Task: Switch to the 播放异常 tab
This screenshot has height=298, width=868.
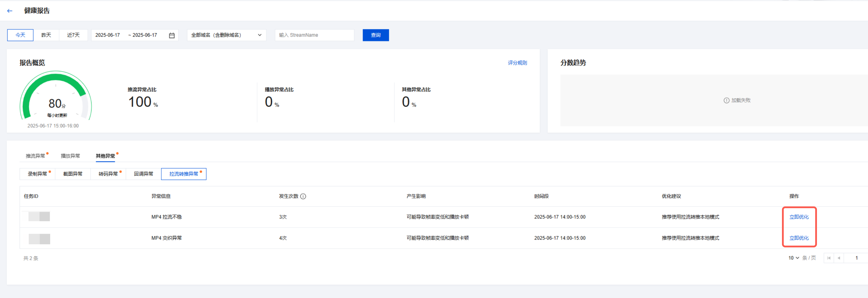Action: pyautogui.click(x=70, y=156)
